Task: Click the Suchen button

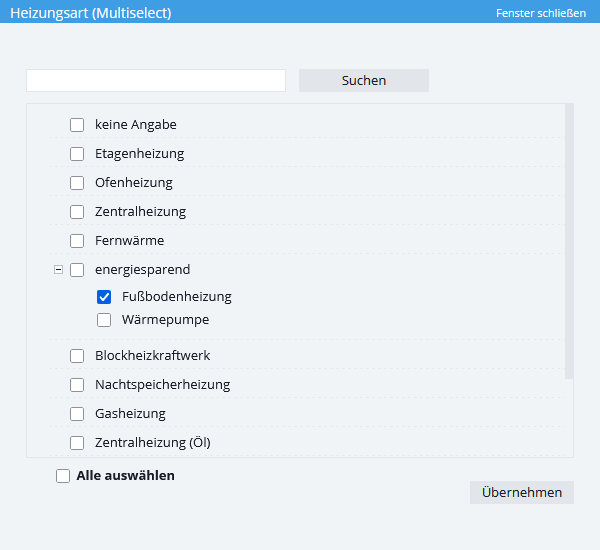Action: (364, 80)
